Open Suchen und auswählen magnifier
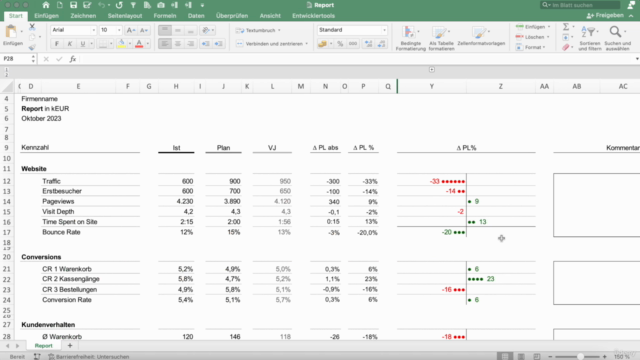The width and height of the screenshot is (640, 360). [x=618, y=38]
